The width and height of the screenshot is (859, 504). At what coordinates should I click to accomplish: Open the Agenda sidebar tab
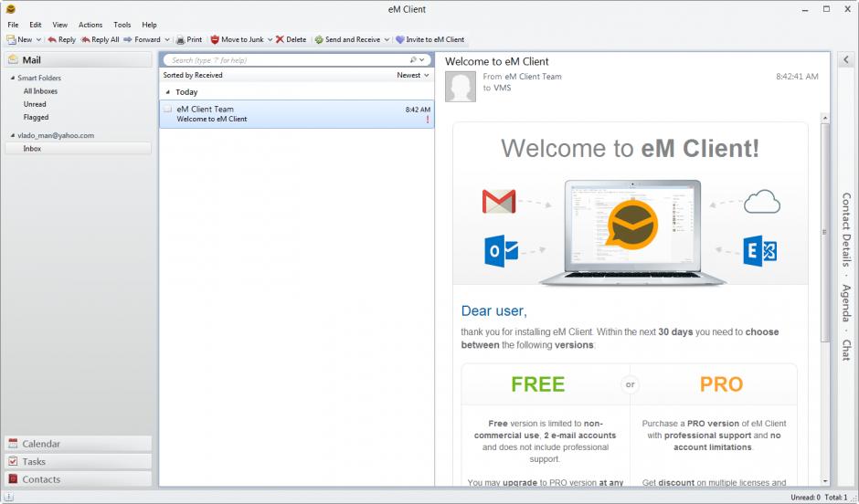click(x=846, y=302)
